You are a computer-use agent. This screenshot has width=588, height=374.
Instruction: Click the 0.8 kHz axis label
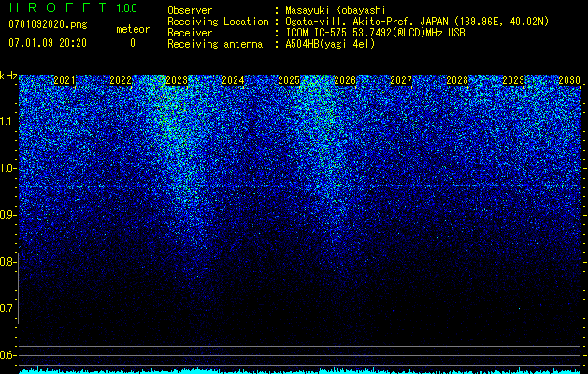[x=7, y=262]
